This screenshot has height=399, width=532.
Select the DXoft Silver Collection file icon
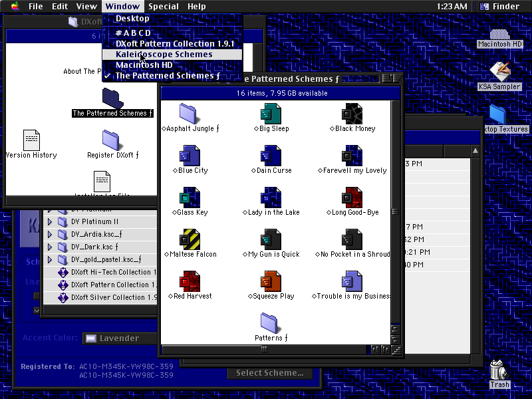click(x=63, y=297)
